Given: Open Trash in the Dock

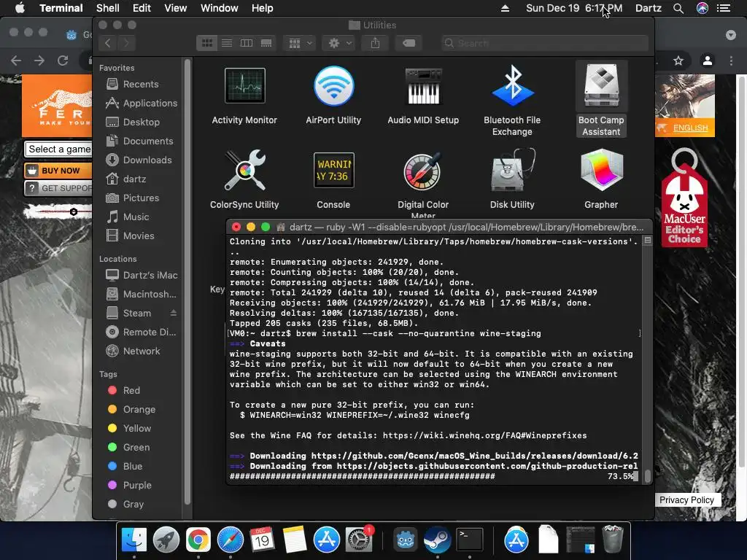Looking at the screenshot, I should coord(613,540).
